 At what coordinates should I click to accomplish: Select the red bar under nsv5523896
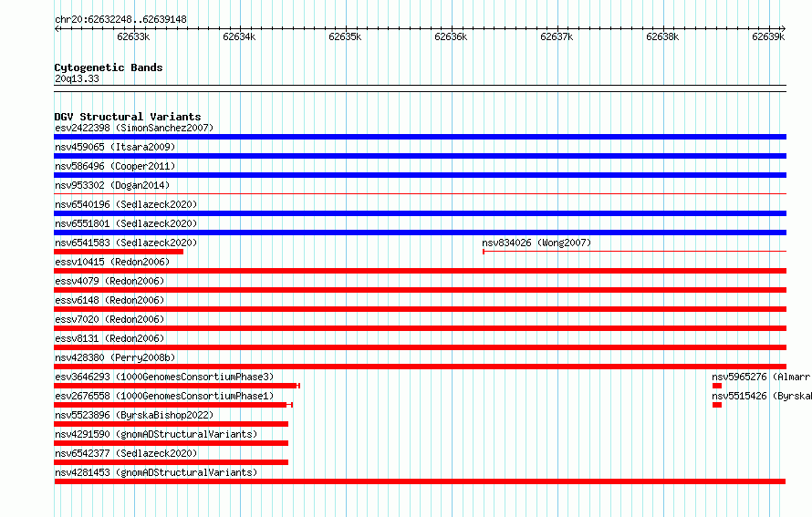click(171, 424)
